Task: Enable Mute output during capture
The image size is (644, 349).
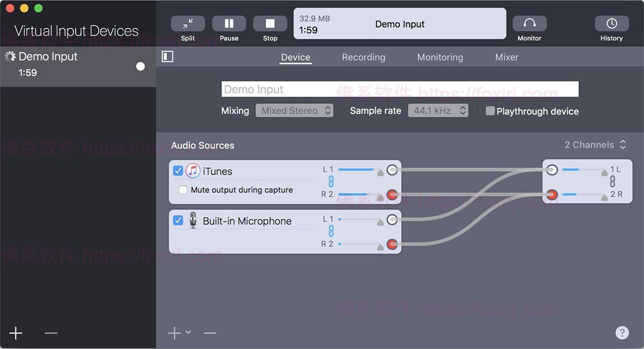Action: [182, 190]
